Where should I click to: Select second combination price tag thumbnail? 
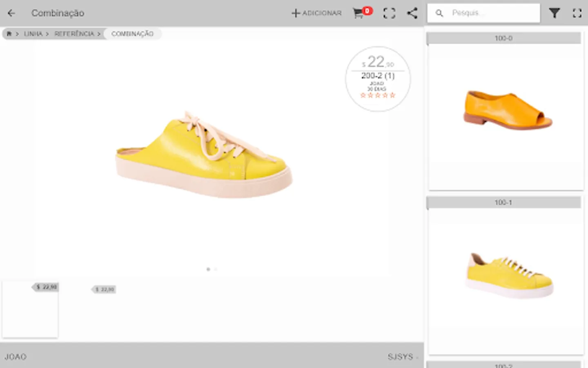coord(104,289)
